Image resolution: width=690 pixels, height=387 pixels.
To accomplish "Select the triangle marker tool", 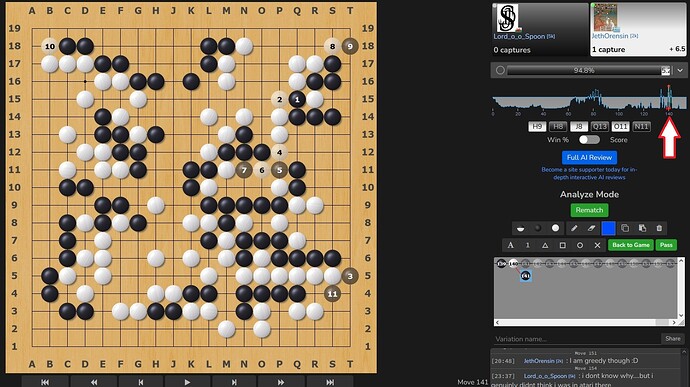I will [x=545, y=245].
